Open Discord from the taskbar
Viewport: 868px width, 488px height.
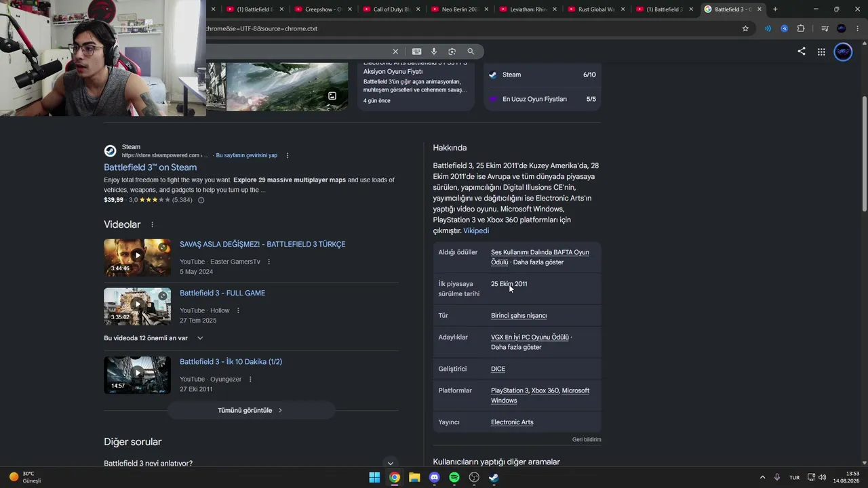(x=435, y=477)
